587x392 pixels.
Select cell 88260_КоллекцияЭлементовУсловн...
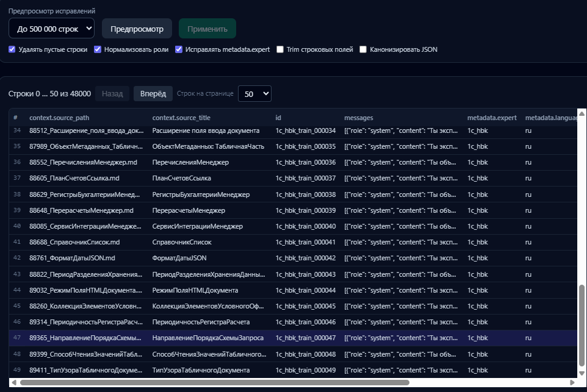click(85, 306)
